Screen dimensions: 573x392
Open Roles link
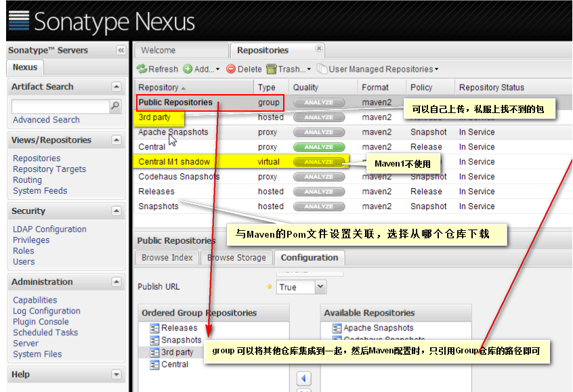pos(24,251)
